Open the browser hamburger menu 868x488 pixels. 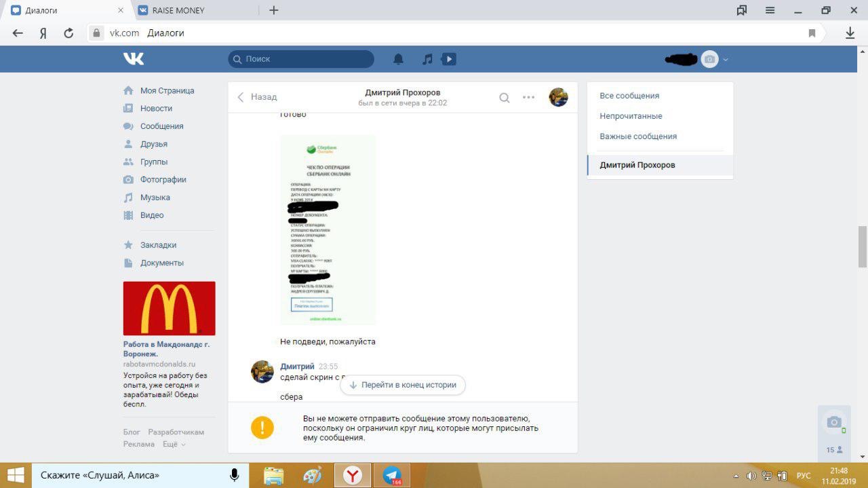point(770,10)
